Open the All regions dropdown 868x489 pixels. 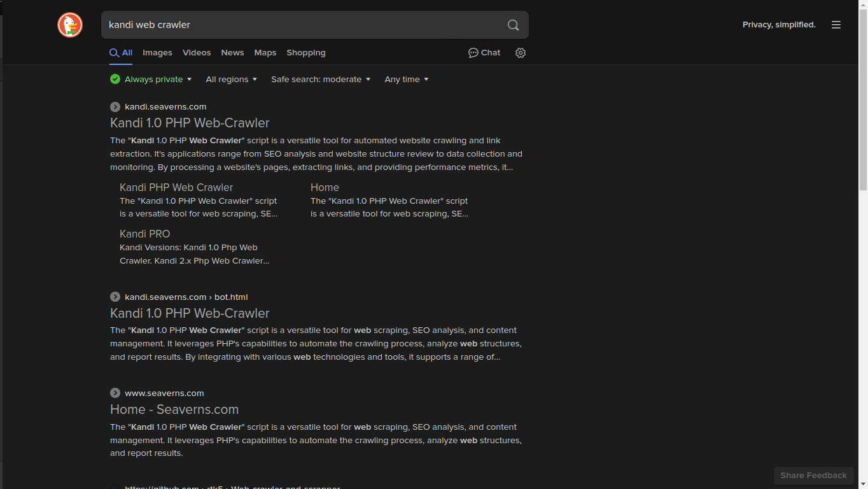pyautogui.click(x=232, y=79)
